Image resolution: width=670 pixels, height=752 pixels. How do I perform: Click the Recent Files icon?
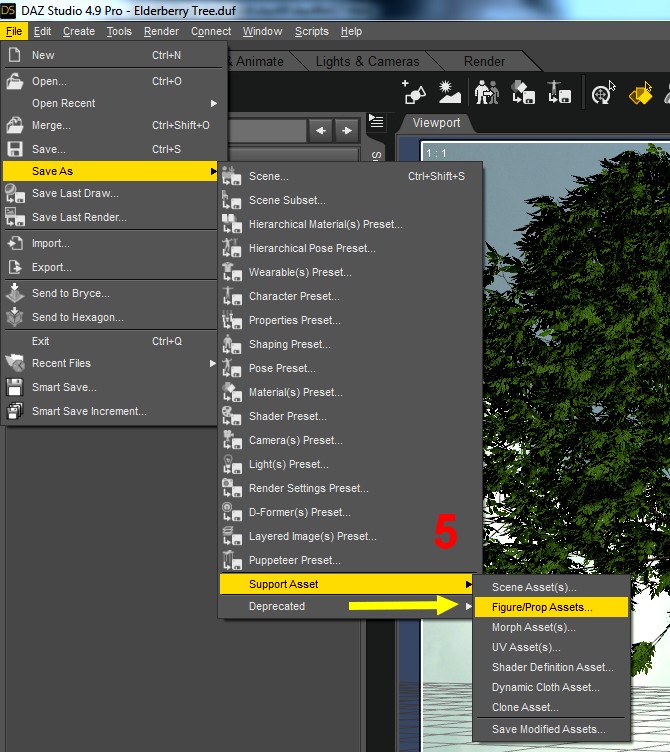click(x=14, y=363)
